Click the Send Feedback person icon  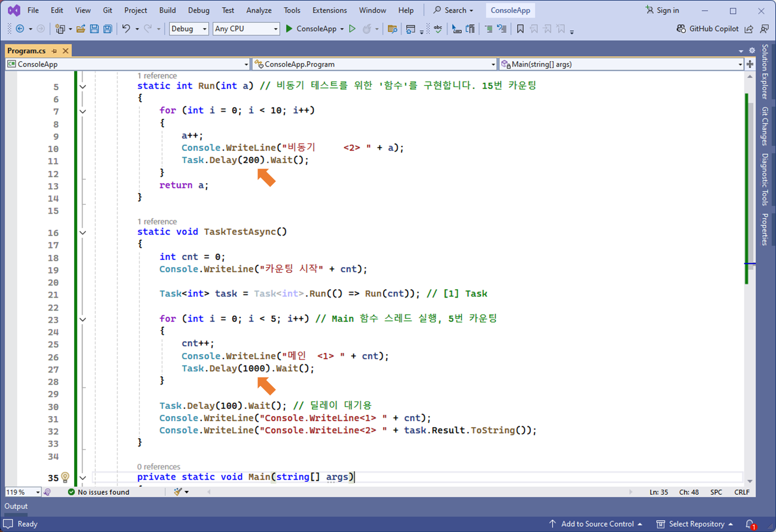coord(764,29)
